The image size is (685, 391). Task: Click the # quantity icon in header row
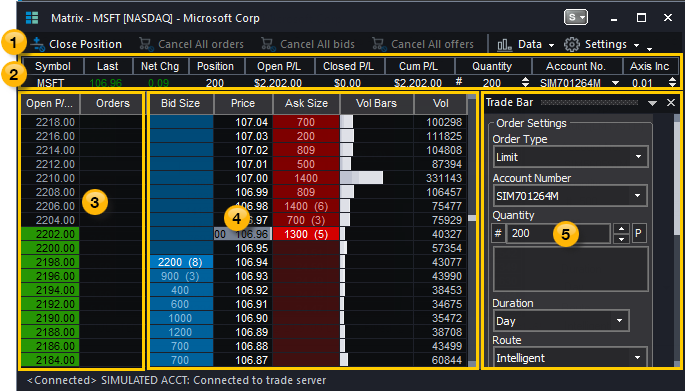459,81
